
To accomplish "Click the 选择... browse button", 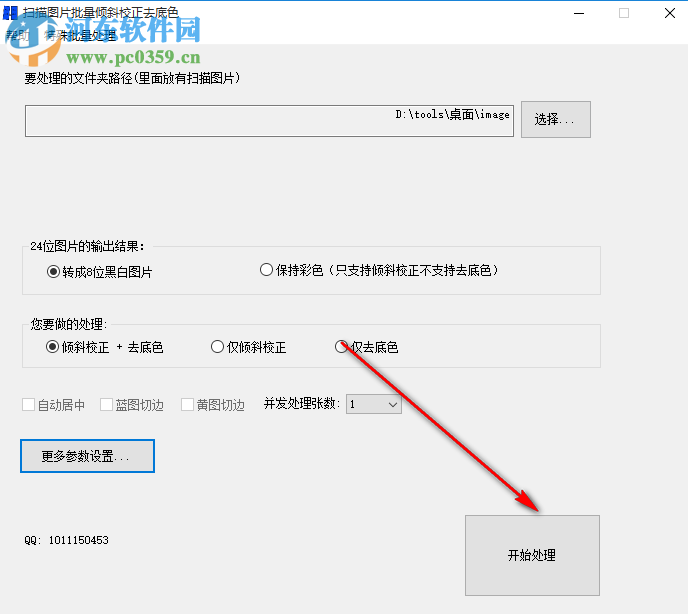I will (x=555, y=119).
